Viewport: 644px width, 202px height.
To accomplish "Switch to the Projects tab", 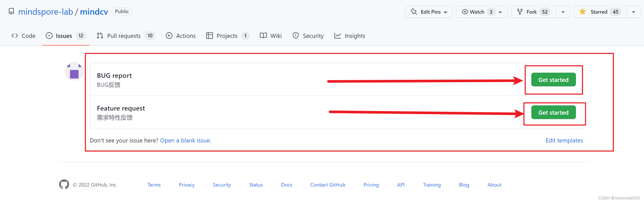I will (x=228, y=36).
